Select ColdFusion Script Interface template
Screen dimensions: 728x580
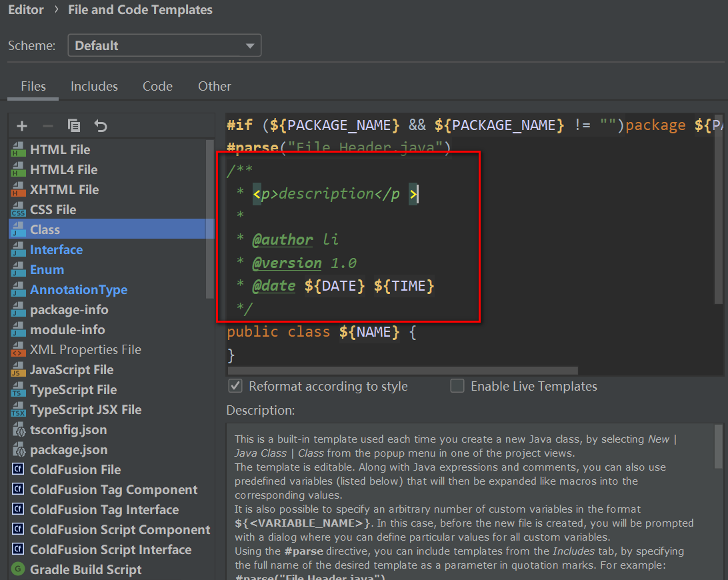pos(111,549)
